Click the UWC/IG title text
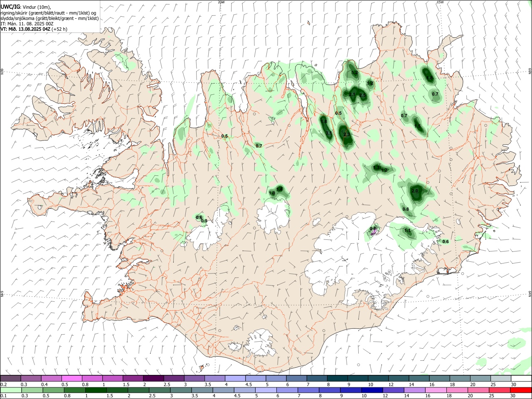The image size is (532, 399). (10, 7)
